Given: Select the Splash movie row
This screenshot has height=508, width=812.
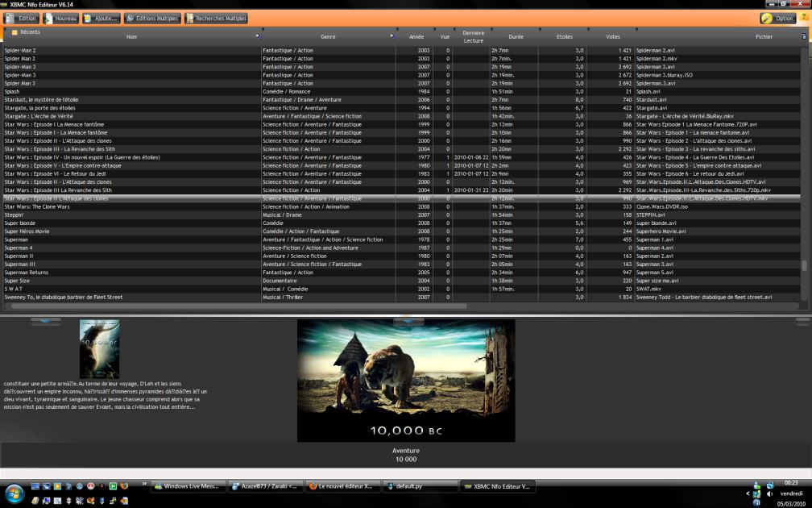Looking at the screenshot, I should (401, 92).
